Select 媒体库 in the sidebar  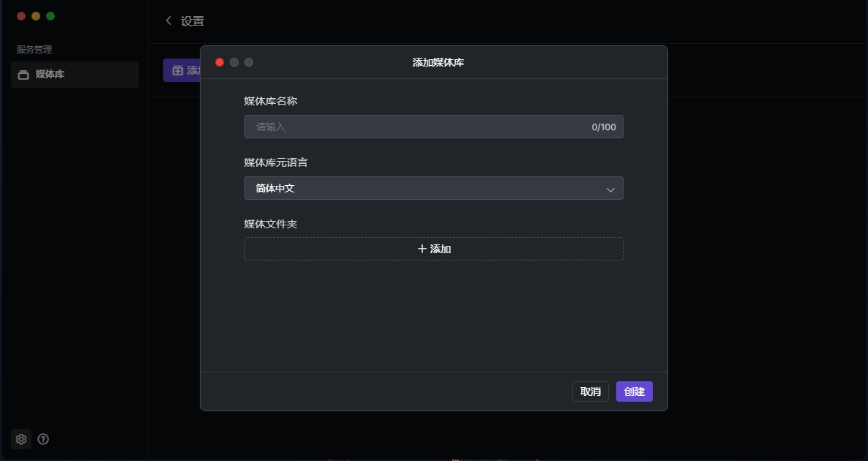(75, 75)
